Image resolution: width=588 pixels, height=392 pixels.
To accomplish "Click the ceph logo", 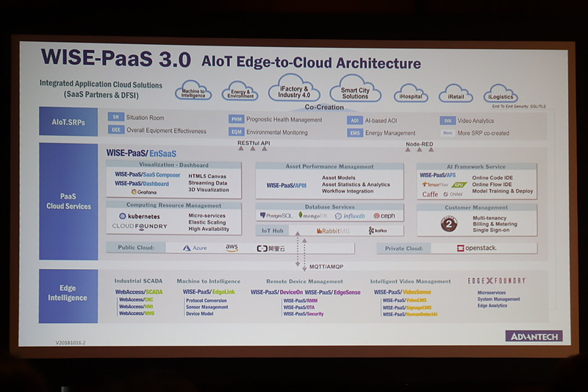I will point(384,215).
